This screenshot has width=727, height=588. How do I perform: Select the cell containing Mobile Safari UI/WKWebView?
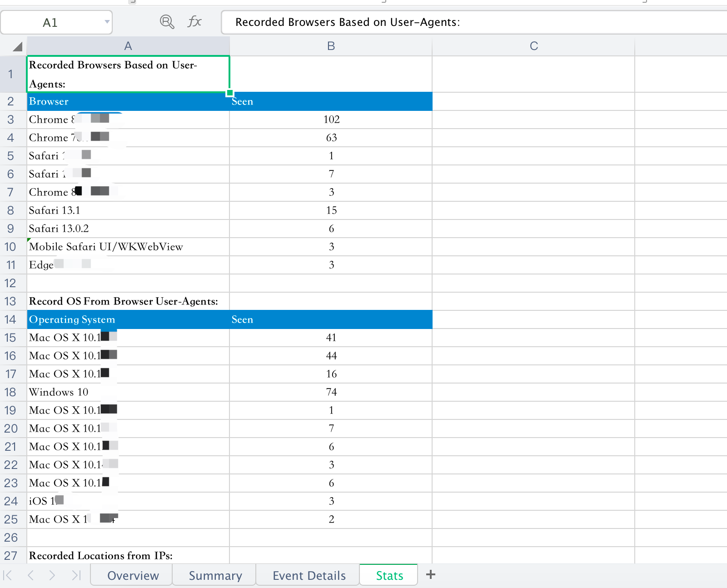[x=128, y=247]
